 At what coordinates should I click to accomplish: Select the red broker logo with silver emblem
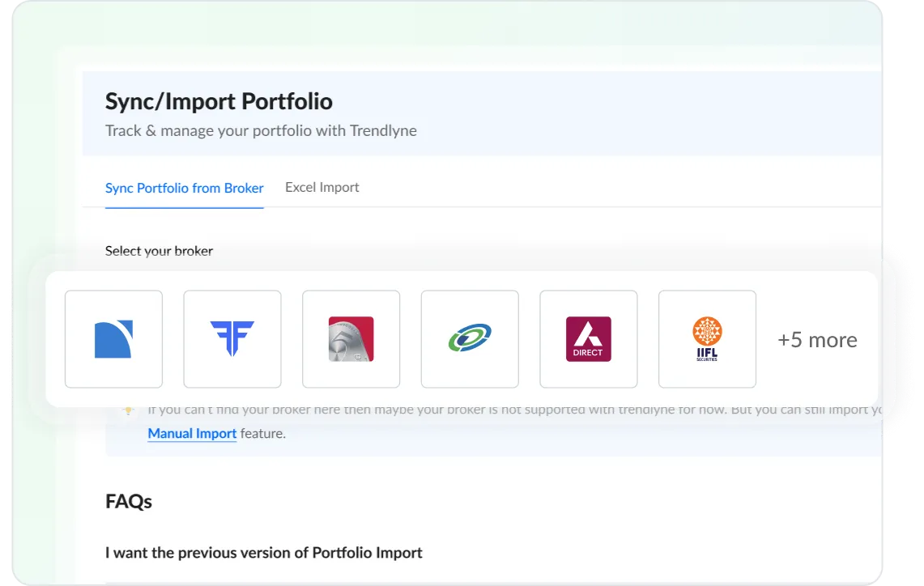[x=351, y=338]
